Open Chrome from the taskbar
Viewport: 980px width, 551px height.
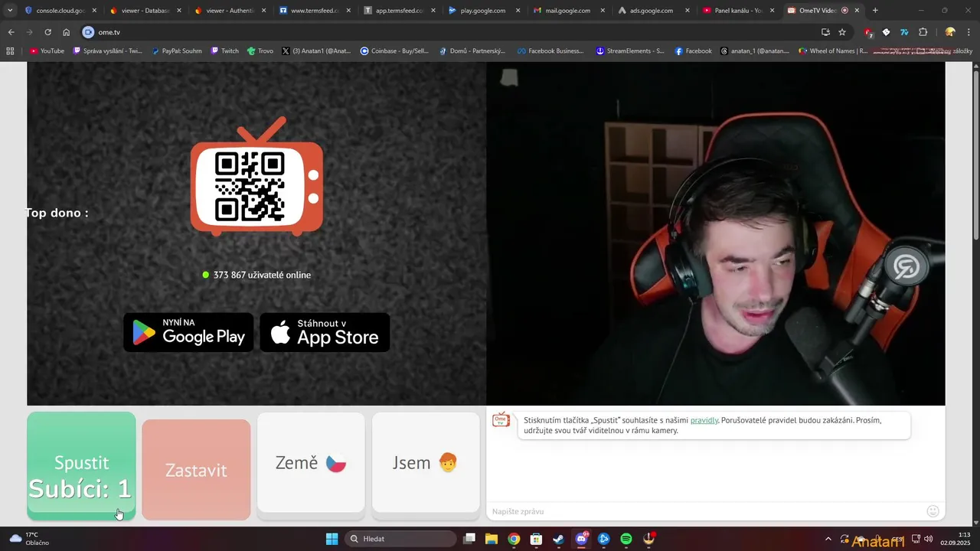tap(514, 539)
